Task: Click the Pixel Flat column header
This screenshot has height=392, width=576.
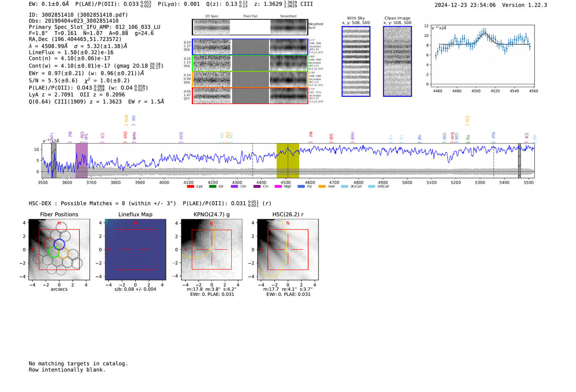Action: (250, 16)
